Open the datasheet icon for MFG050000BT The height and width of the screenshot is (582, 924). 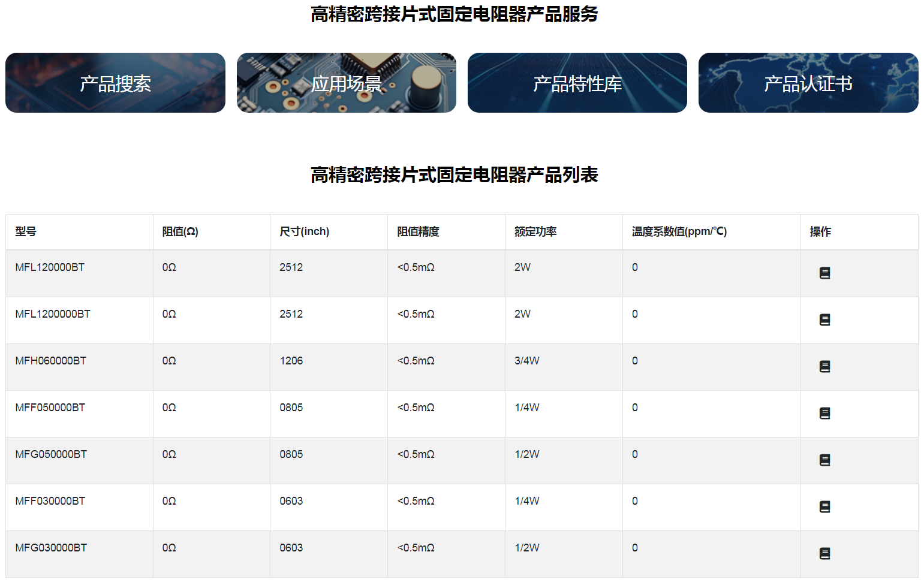[x=825, y=460]
